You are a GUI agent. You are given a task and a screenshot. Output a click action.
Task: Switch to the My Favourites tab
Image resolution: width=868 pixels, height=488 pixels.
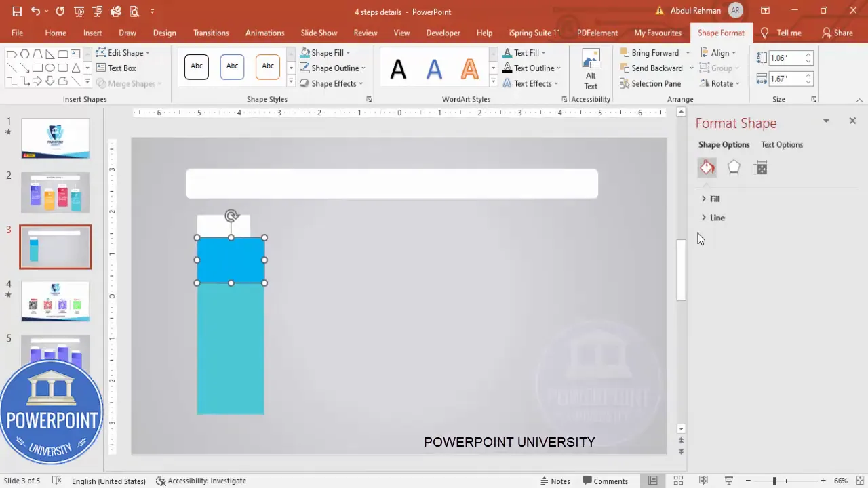click(x=658, y=33)
